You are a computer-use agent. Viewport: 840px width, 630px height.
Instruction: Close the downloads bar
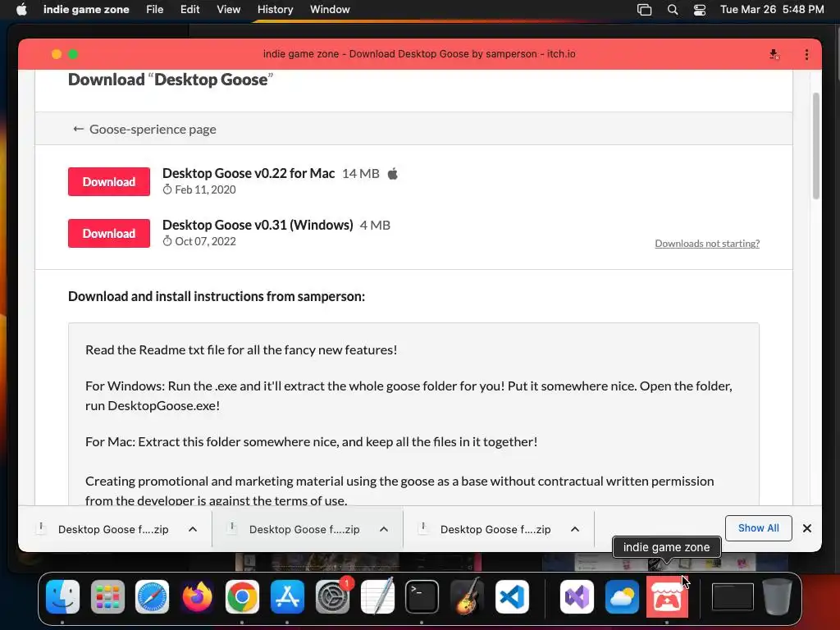807,528
